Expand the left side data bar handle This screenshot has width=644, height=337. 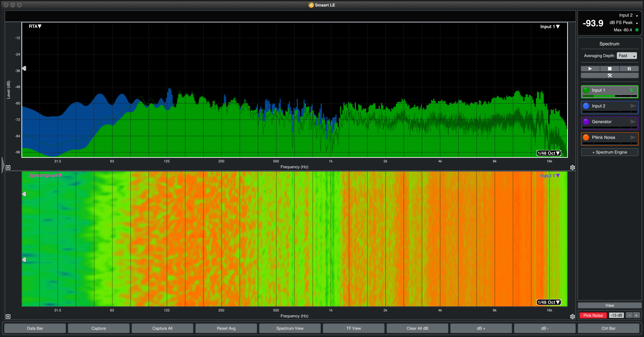[3, 165]
